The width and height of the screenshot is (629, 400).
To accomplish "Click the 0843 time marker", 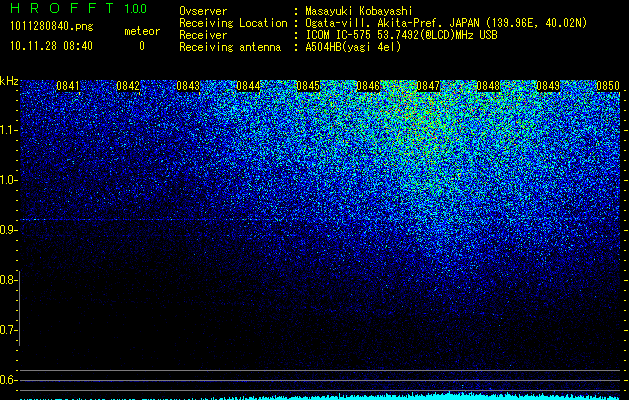I will [x=188, y=86].
